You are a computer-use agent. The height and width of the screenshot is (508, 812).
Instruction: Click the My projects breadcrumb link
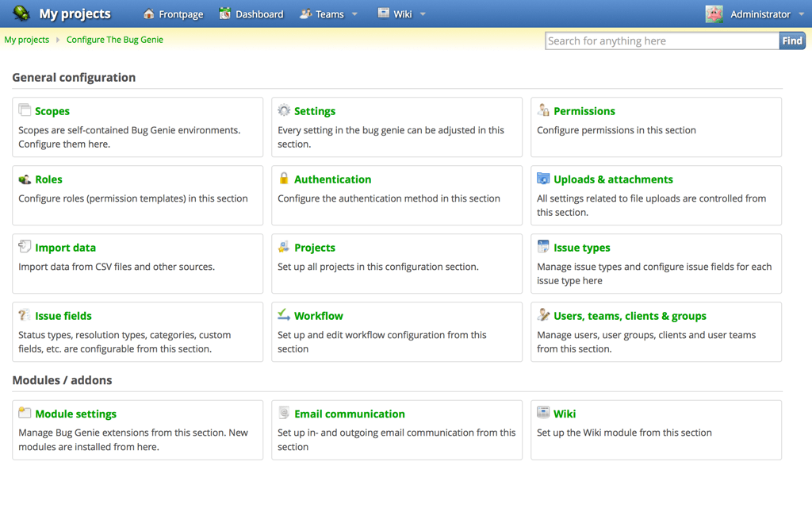[27, 40]
